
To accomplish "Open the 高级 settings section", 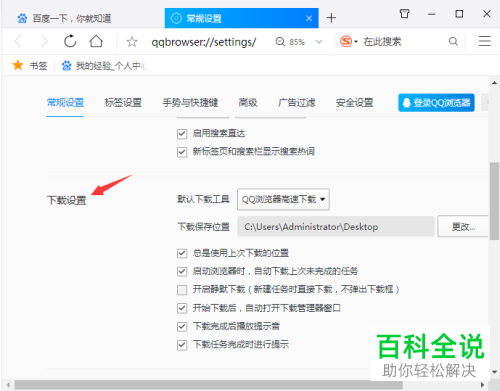I will coord(248,103).
